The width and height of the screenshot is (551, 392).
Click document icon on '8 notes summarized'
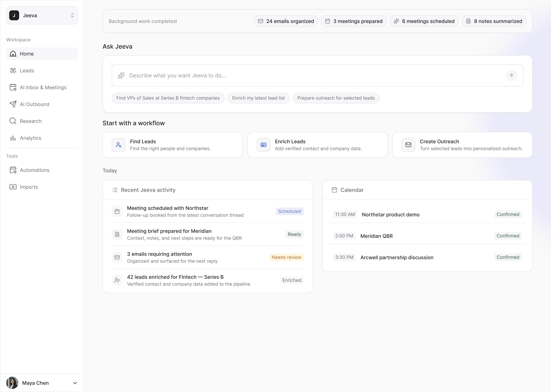(x=468, y=21)
